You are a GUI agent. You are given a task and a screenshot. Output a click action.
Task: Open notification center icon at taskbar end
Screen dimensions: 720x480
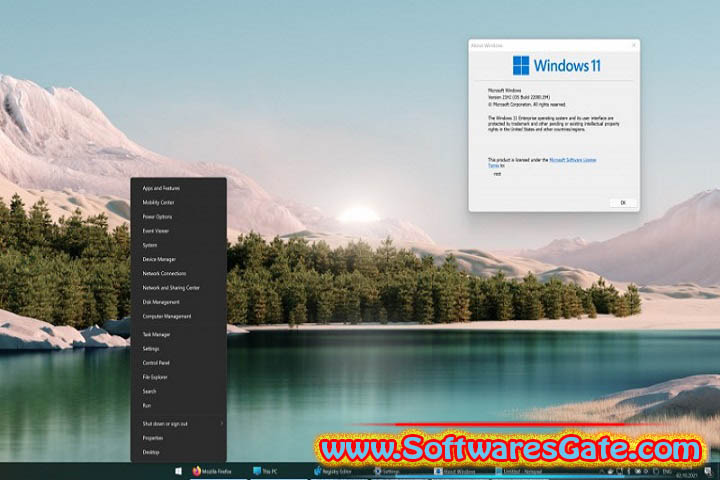pyautogui.click(x=708, y=472)
